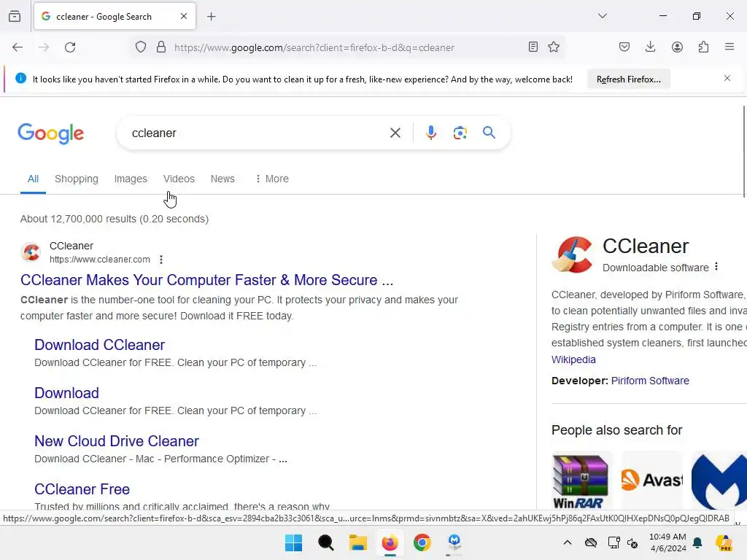Go forward one page
Image resolution: width=747 pixels, height=560 pixels.
(44, 47)
